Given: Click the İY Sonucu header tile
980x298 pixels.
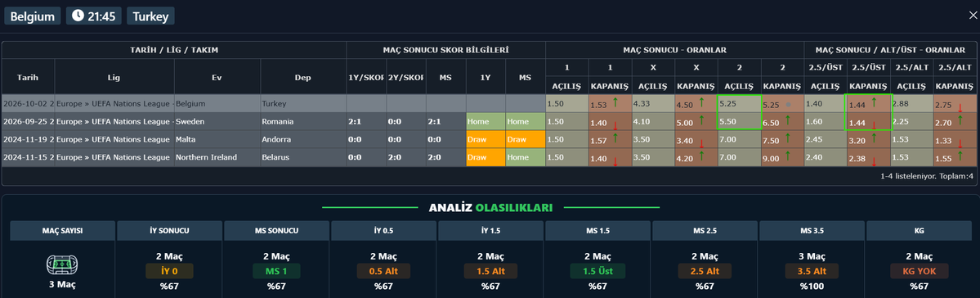Looking at the screenshot, I should (170, 230).
